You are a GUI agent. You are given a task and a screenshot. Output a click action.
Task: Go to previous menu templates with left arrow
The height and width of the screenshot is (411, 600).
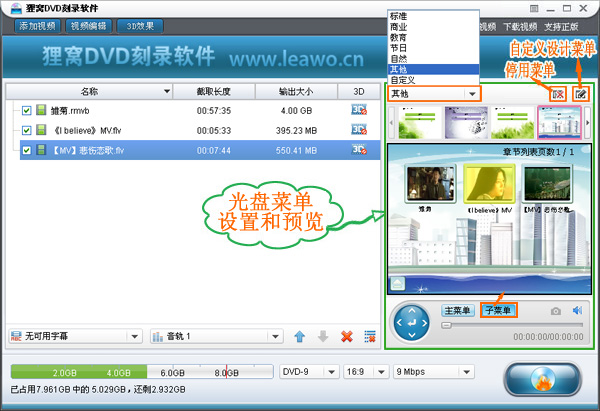[x=391, y=122]
